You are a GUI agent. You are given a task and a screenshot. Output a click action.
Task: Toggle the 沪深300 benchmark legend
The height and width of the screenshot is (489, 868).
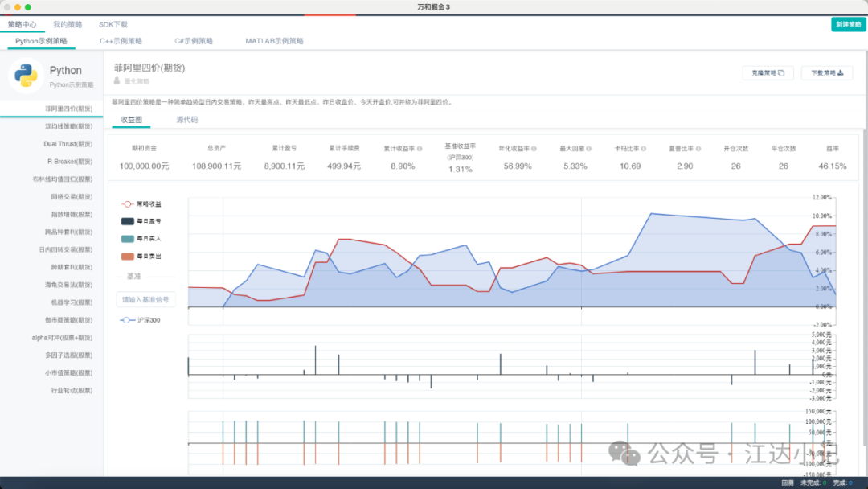click(140, 320)
